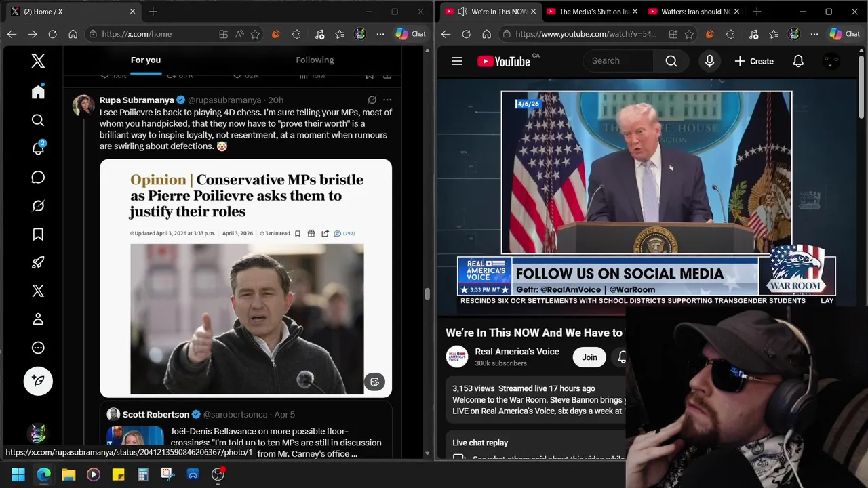
Task: Open Scott Robertson's quoted post
Action: click(x=245, y=430)
